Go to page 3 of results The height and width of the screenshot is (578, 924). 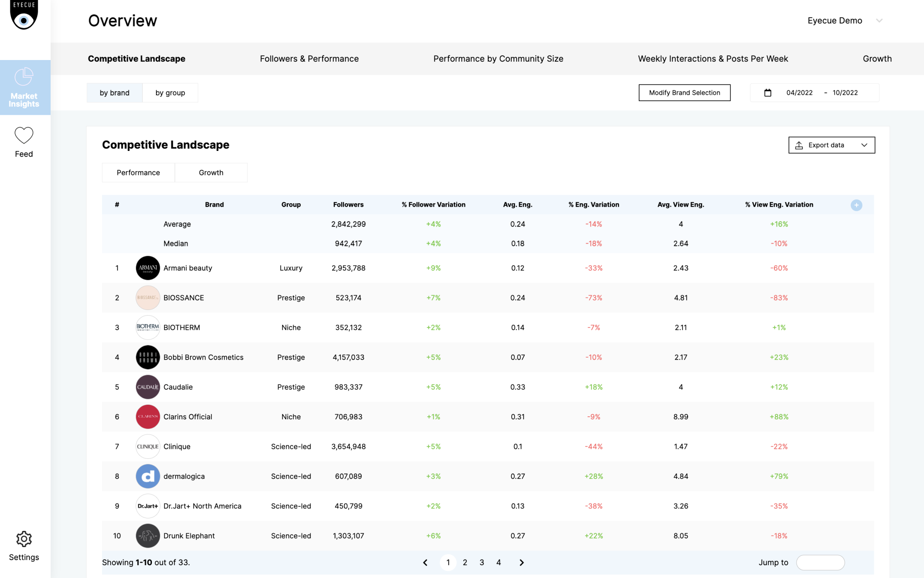(482, 563)
